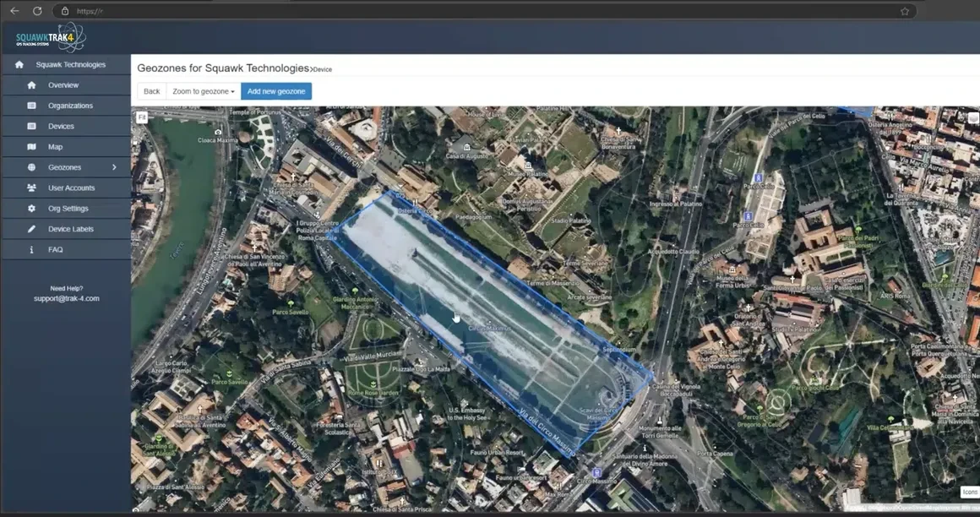Click the address bar lock icon
Screen dimensions: 980x517
(x=64, y=11)
